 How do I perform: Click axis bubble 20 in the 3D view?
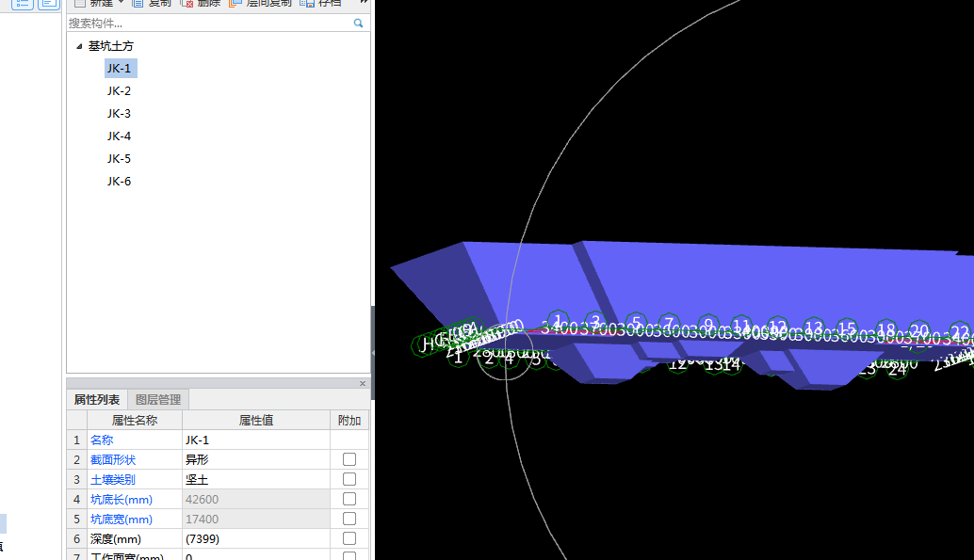tap(918, 331)
